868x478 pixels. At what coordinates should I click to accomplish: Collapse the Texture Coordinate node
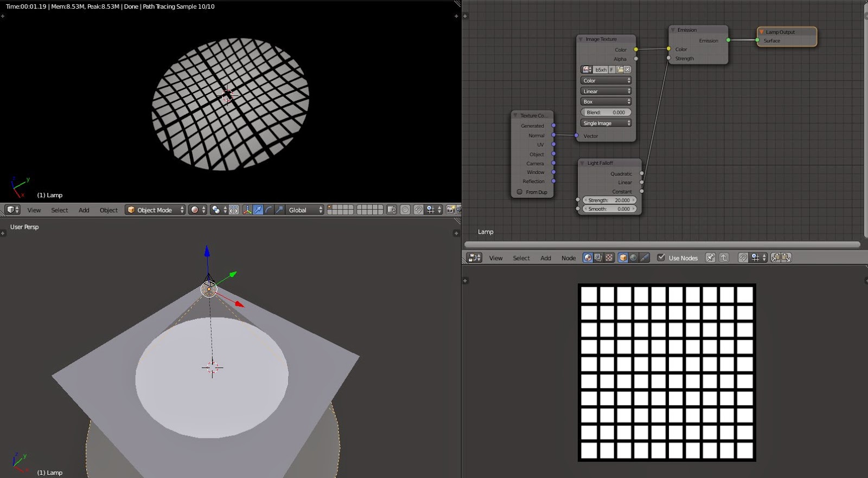click(x=515, y=115)
